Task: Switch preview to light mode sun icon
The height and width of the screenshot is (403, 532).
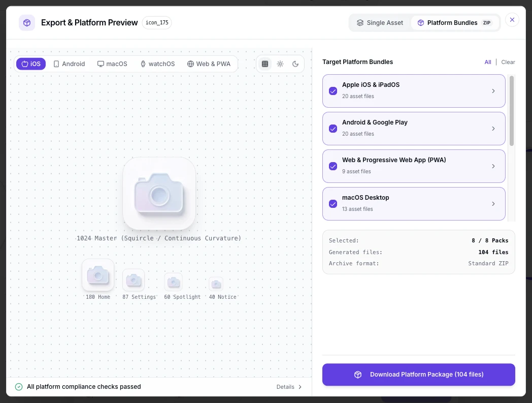Action: pyautogui.click(x=280, y=64)
